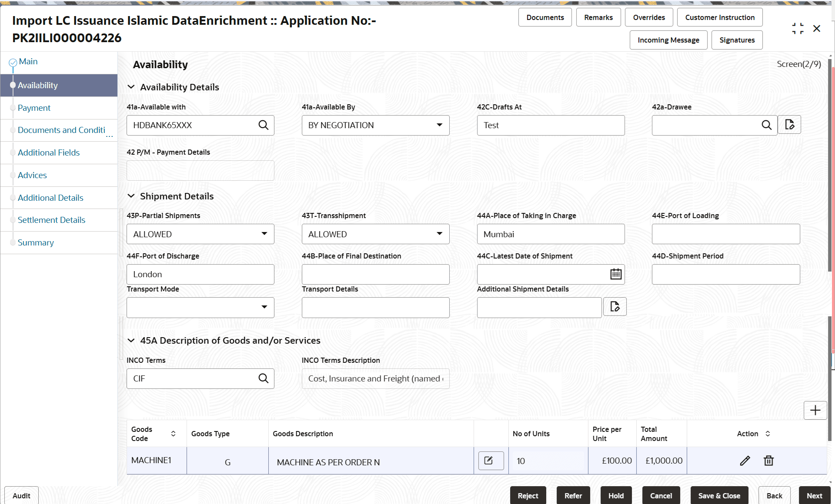Open the Transport Mode dropdown
The width and height of the screenshot is (835, 504).
(264, 307)
